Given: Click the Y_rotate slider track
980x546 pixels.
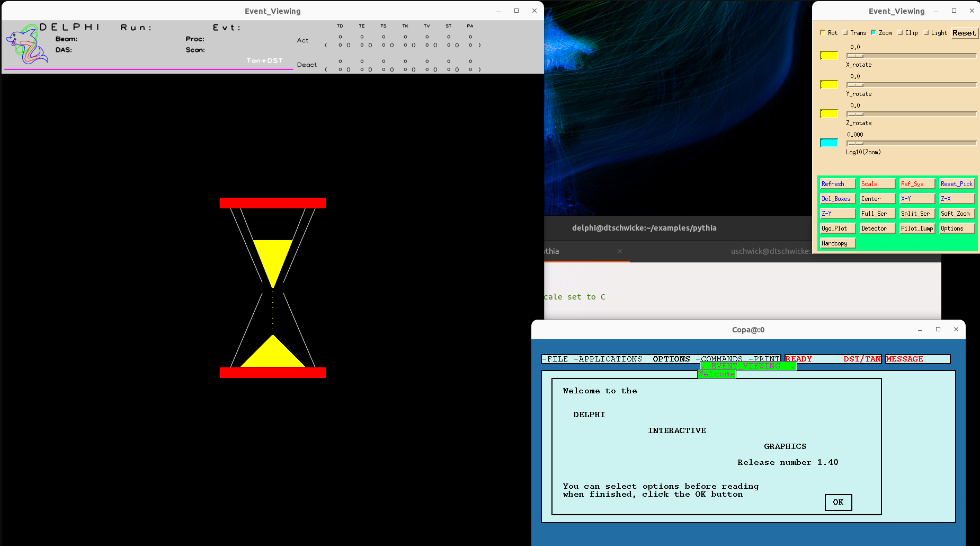Looking at the screenshot, I should (x=911, y=85).
